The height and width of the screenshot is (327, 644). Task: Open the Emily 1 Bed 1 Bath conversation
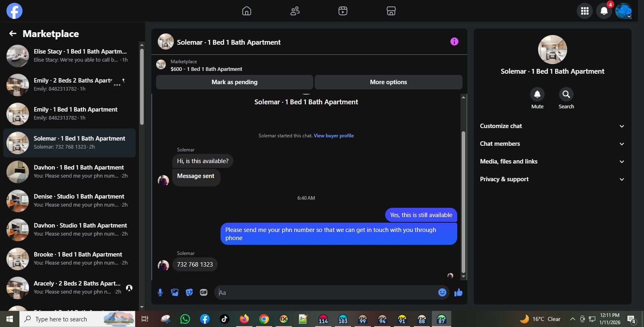pyautogui.click(x=69, y=114)
